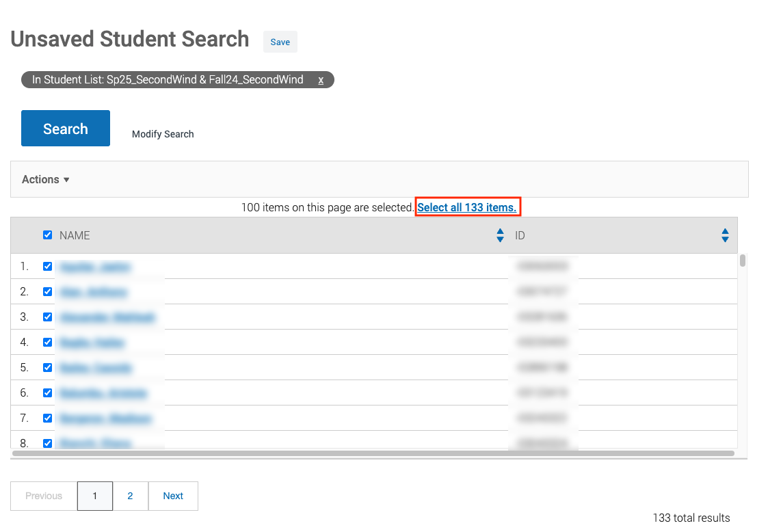Viewport: 768px width, 532px height.
Task: Uncheck the checkbox in row 4
Action: point(47,343)
